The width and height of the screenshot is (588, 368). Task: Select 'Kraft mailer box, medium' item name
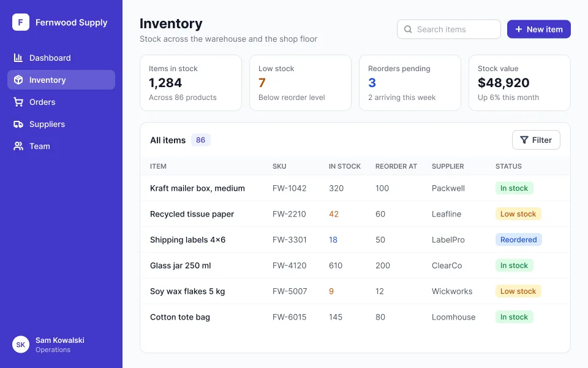tap(197, 188)
